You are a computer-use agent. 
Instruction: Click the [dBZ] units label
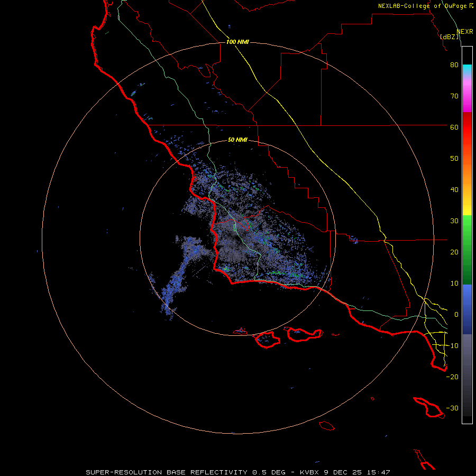pyautogui.click(x=449, y=36)
